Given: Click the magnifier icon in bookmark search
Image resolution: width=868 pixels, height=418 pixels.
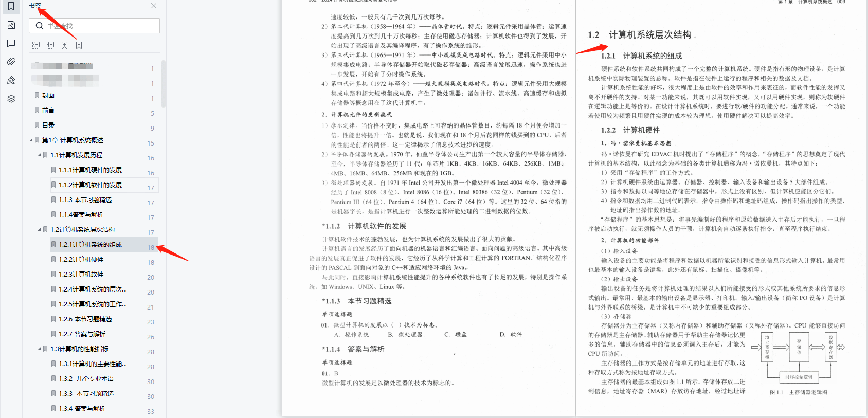Looking at the screenshot, I should pos(39,26).
